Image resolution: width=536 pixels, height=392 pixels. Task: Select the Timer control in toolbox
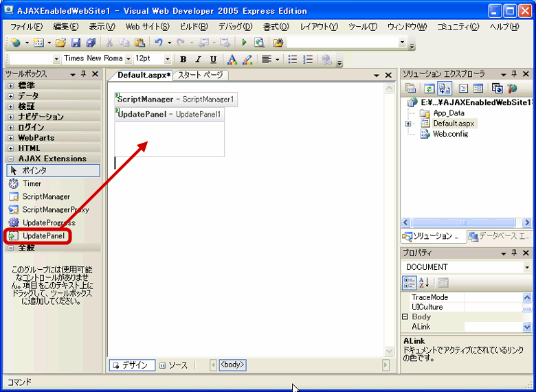pos(53,184)
